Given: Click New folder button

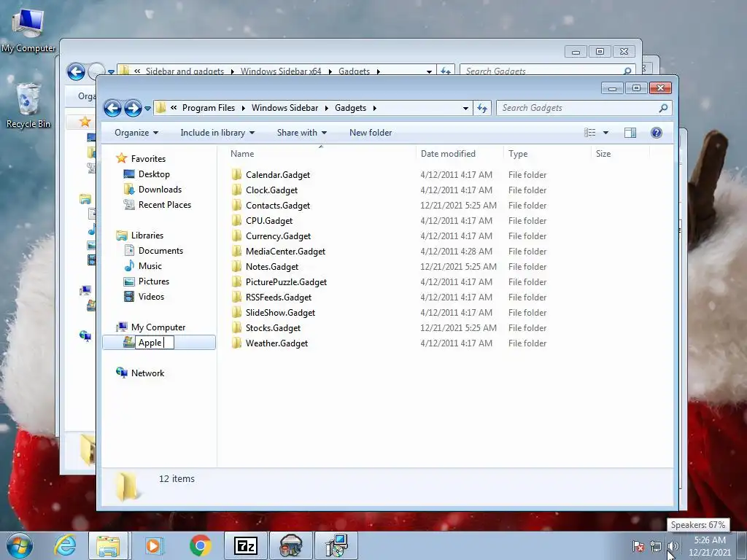Looking at the screenshot, I should pos(371,133).
